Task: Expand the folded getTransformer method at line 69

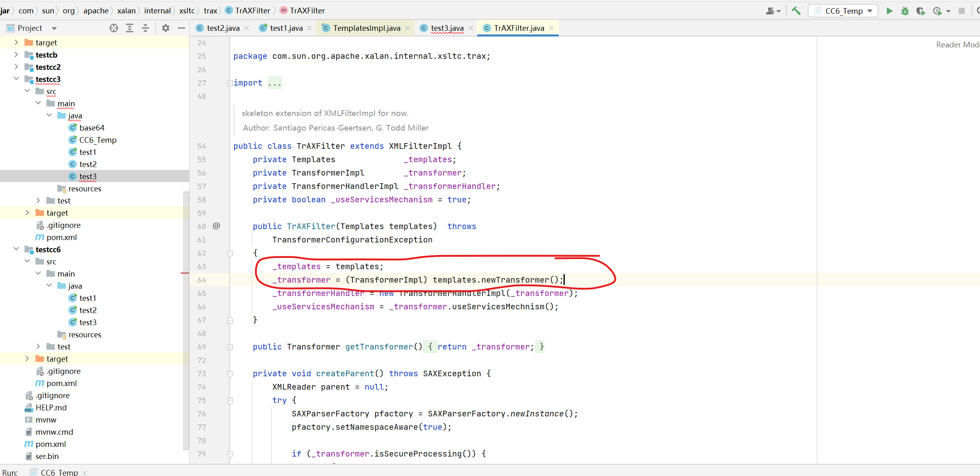Action: coord(230,347)
